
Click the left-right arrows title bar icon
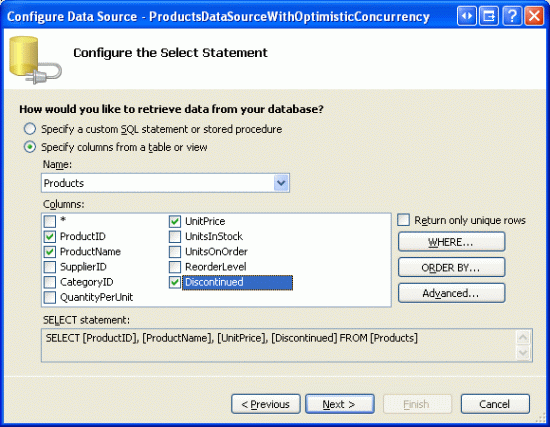pyautogui.click(x=467, y=16)
